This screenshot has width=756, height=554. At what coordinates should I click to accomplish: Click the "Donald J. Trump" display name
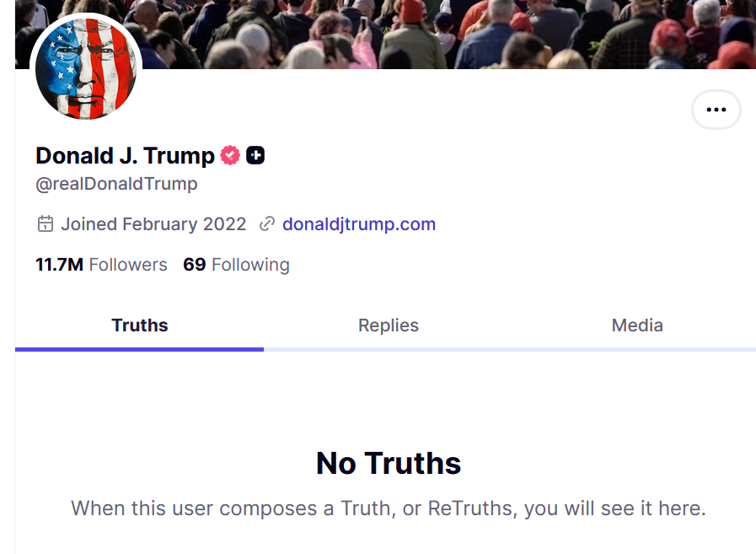125,155
